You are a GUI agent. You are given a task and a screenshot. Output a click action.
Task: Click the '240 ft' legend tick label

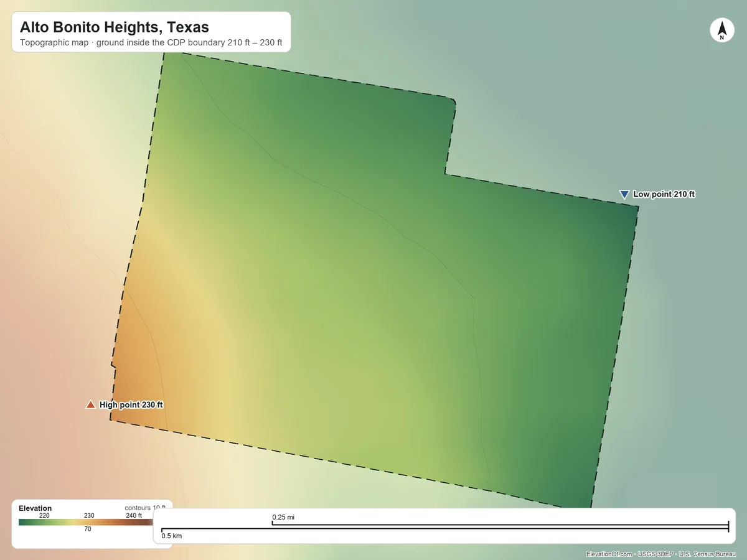coord(134,515)
